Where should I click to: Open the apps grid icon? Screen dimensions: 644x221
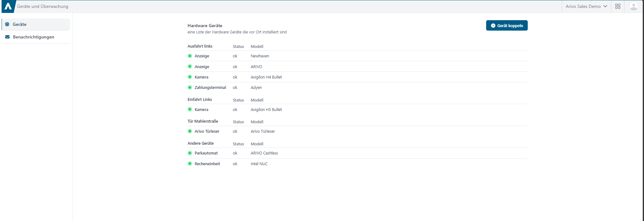[618, 6]
